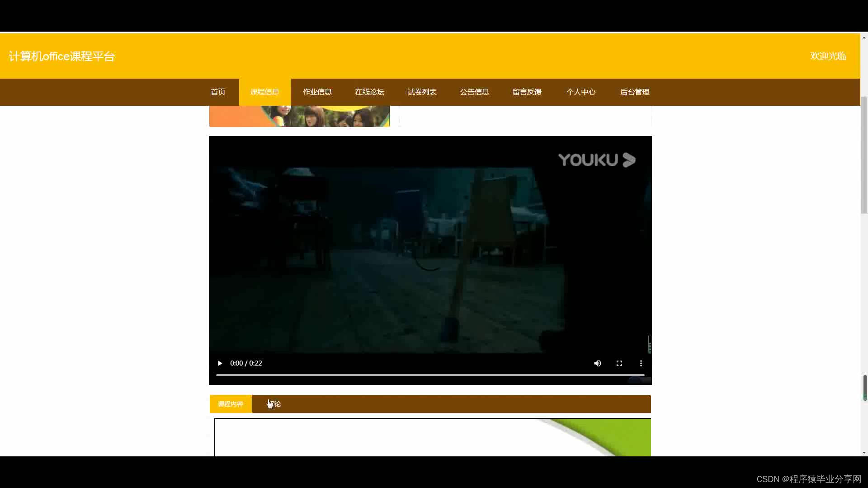Screen dimensions: 868x488
Task: Open 试卷列表 page
Action: [422, 92]
